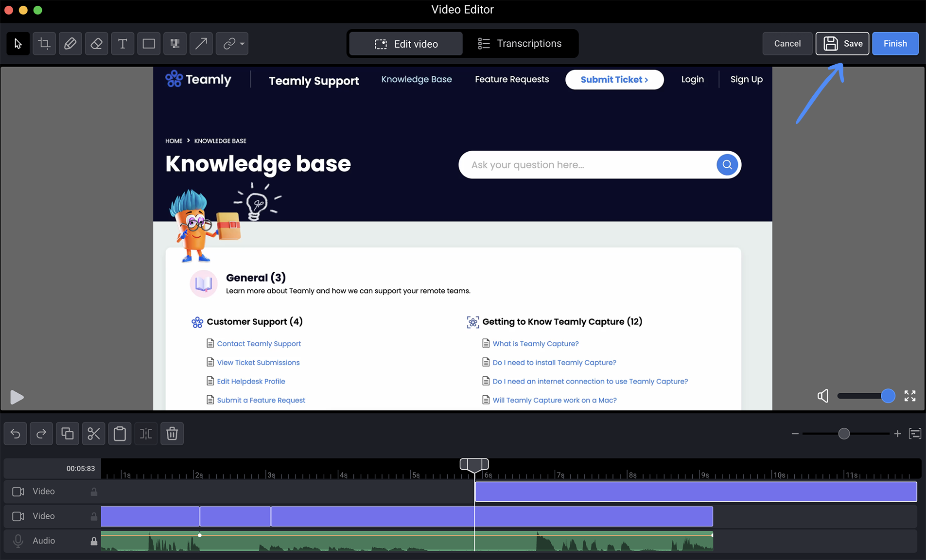Click top Video track camera icon
926x560 pixels.
18,492
